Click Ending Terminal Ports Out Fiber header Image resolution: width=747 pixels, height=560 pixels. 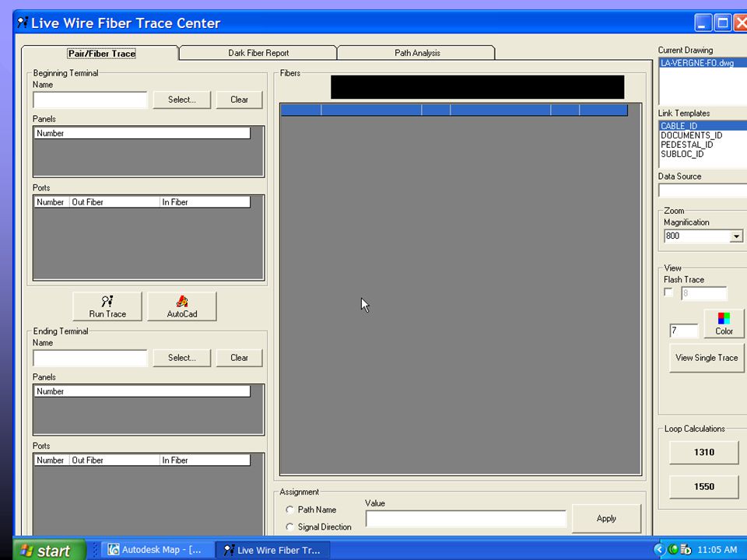click(x=115, y=460)
